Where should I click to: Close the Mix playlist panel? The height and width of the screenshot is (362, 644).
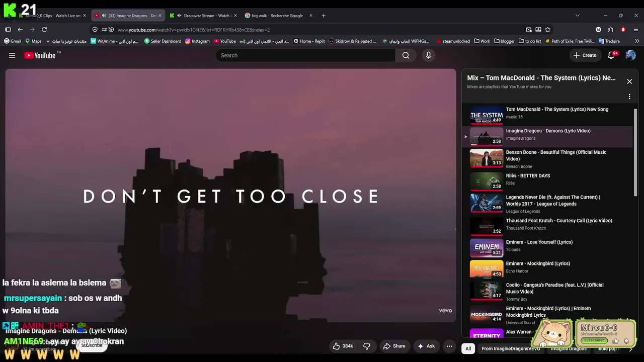629,81
